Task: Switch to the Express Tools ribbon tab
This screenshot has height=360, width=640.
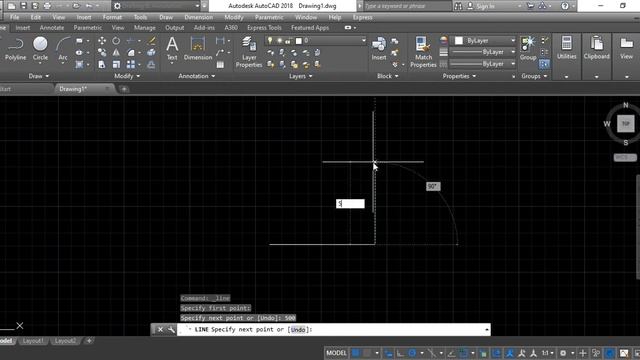Action: click(264, 28)
